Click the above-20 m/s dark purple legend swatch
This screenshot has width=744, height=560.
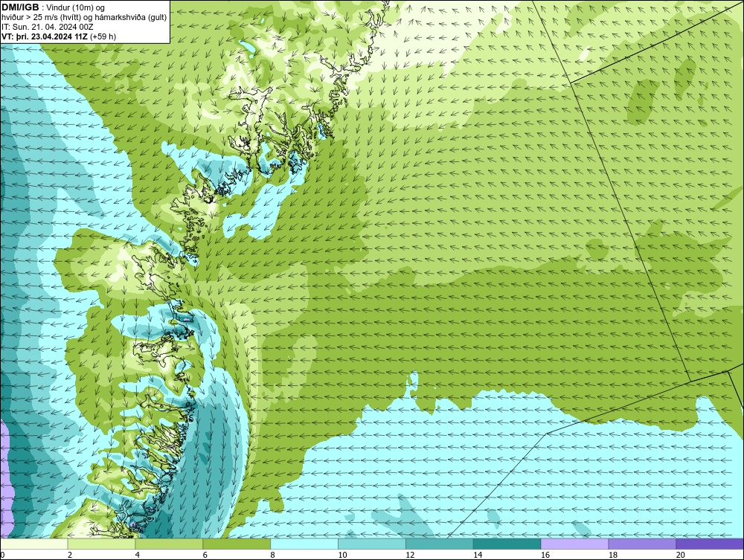709,544
